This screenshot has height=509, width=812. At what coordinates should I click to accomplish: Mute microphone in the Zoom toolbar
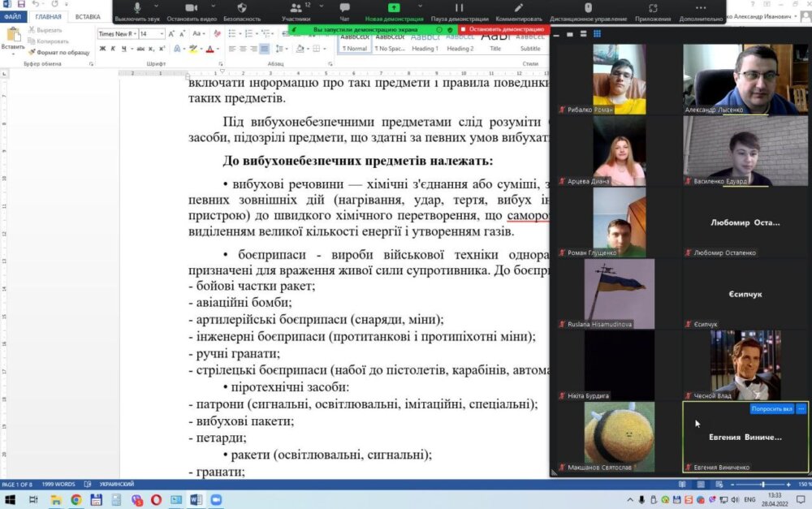tap(137, 11)
